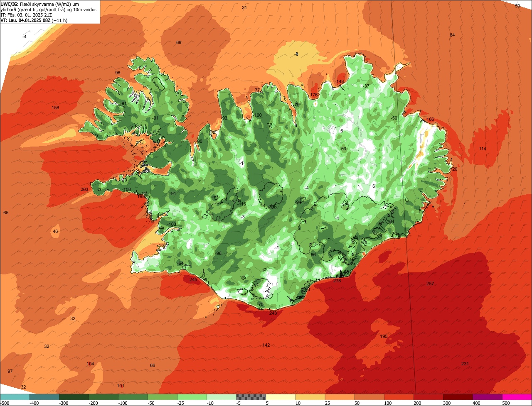
Task: Select the checkered -5 to 5 legend swatch
Action: (251, 397)
